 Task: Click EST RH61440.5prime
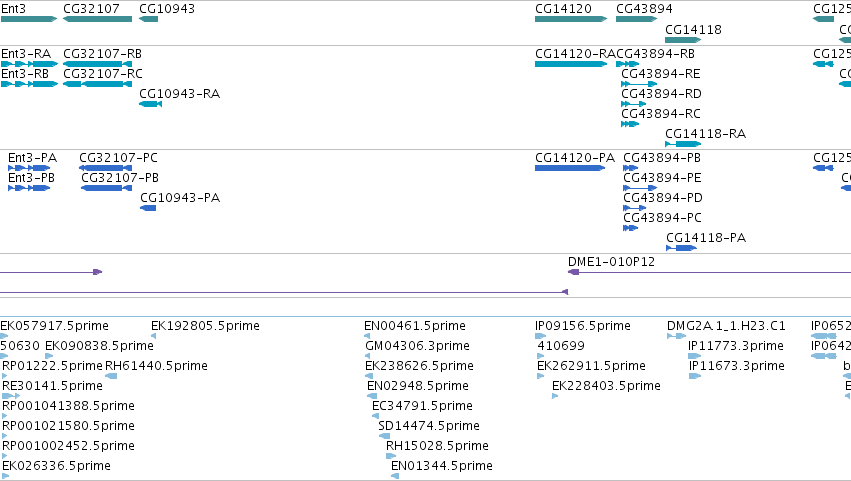111,376
